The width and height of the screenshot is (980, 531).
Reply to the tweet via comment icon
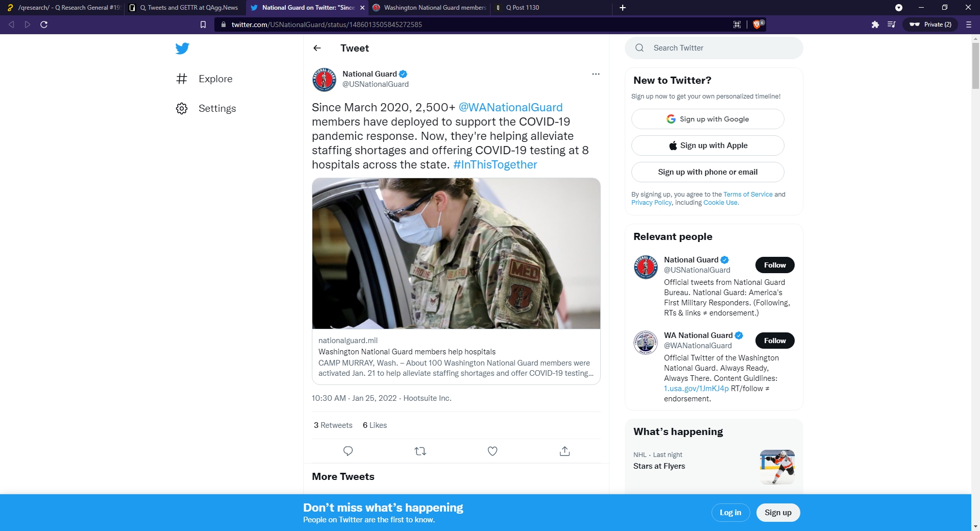pos(348,451)
